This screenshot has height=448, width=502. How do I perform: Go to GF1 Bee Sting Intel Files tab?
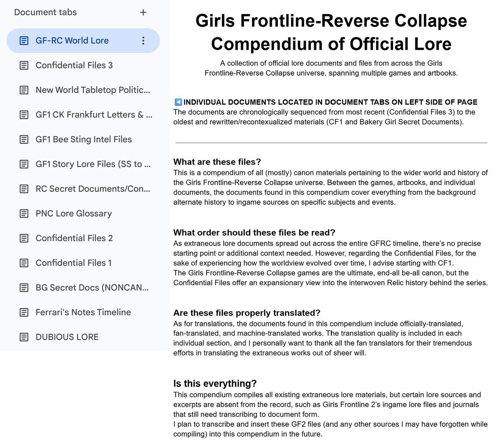point(83,139)
